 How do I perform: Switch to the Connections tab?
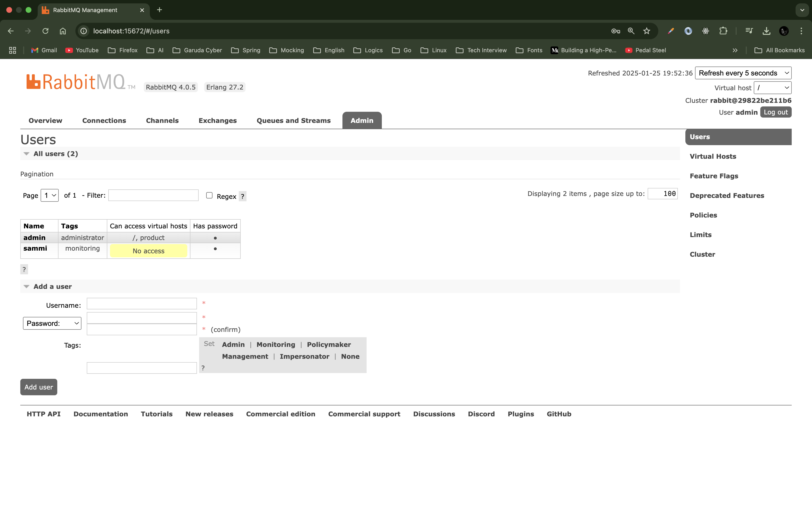104,120
